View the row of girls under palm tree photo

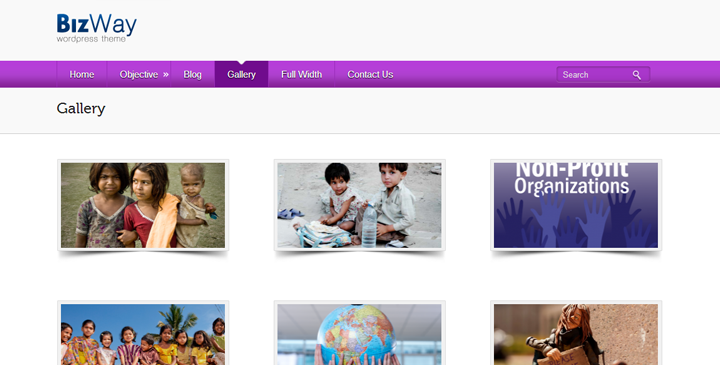tap(143, 333)
